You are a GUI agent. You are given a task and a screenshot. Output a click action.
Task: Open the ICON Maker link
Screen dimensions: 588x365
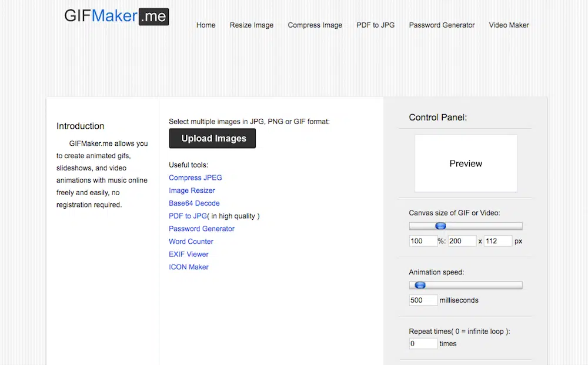click(x=189, y=267)
